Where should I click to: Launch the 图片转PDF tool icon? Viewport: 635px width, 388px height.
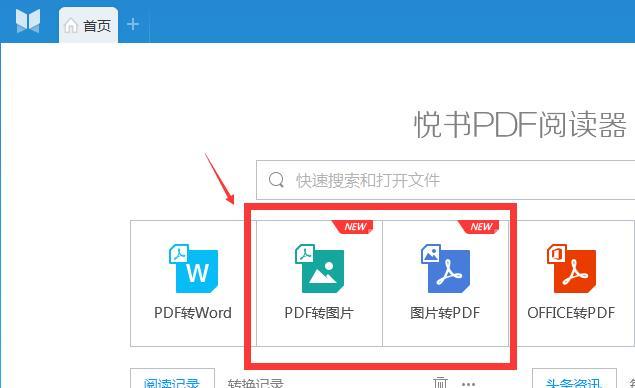point(445,268)
